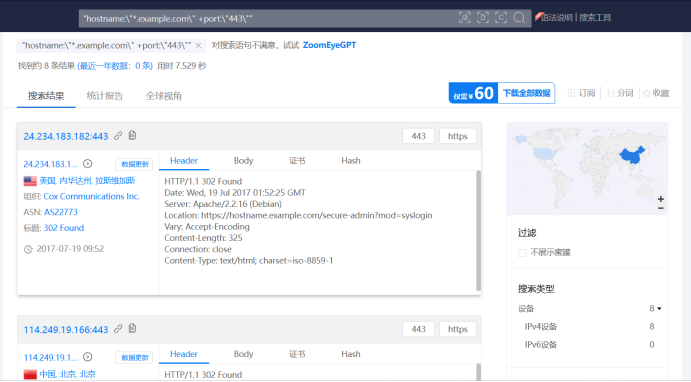Click the 拉斯维加斯 city link
Screen dimensions: 691x382
[115, 181]
